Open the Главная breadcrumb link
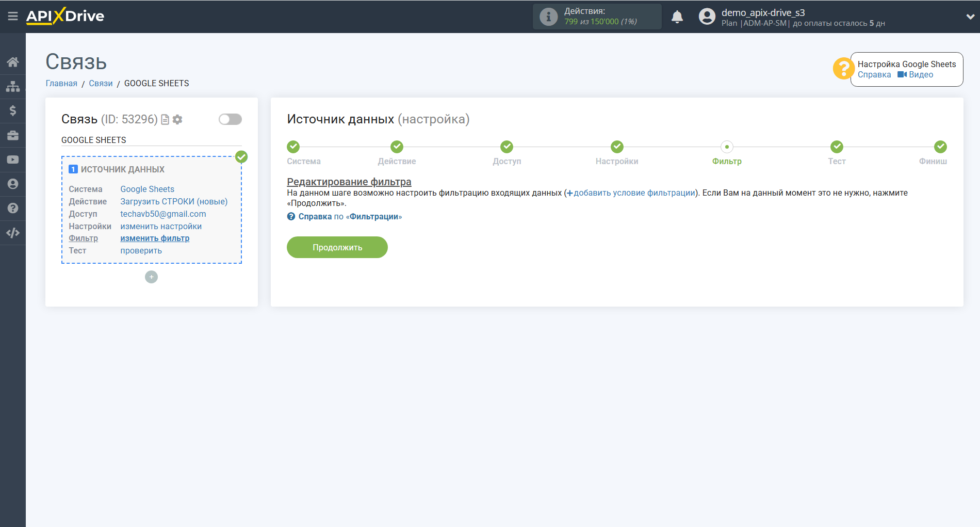 [x=61, y=83]
